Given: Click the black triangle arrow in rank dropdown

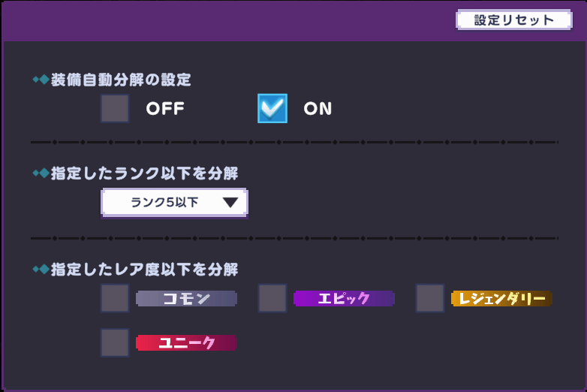Looking at the screenshot, I should click(230, 203).
